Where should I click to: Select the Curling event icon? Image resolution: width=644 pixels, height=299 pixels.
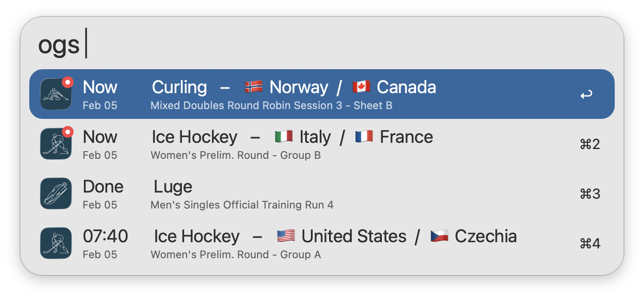coord(56,94)
